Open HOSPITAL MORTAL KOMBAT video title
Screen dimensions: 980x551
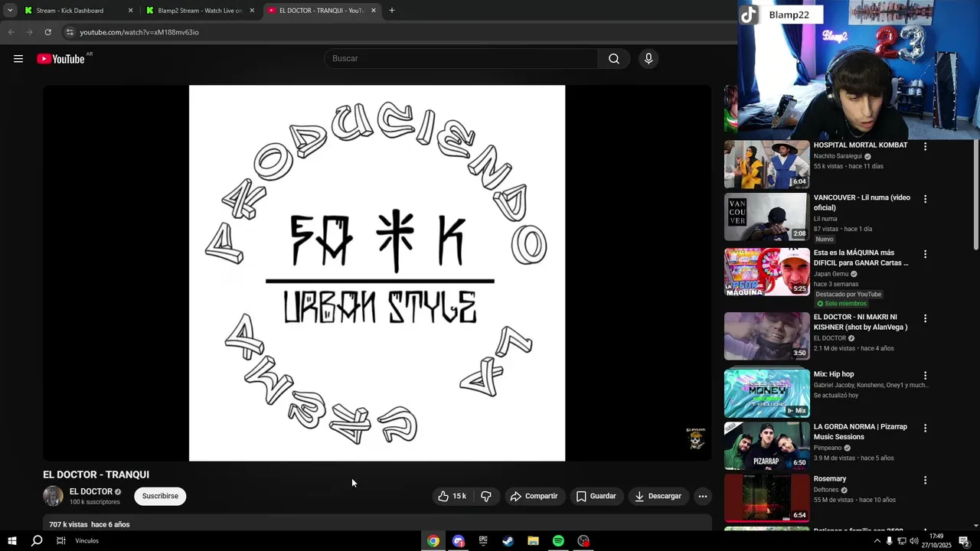pos(861,145)
